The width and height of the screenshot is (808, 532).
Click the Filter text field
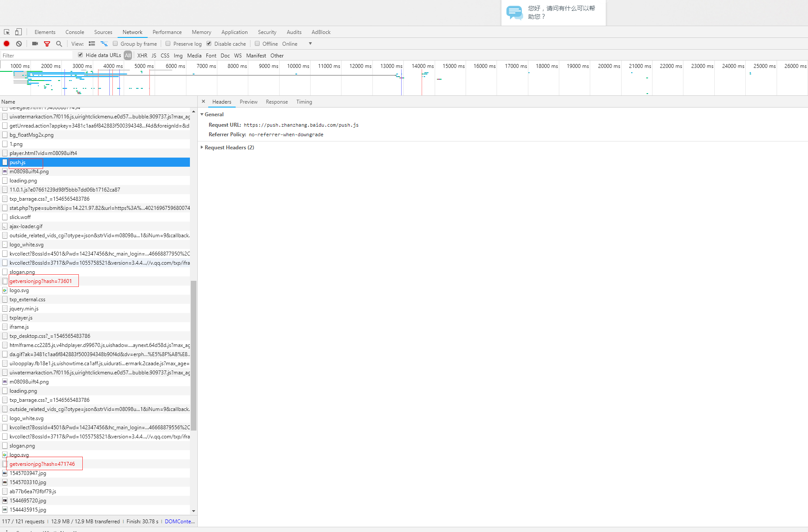tap(37, 55)
